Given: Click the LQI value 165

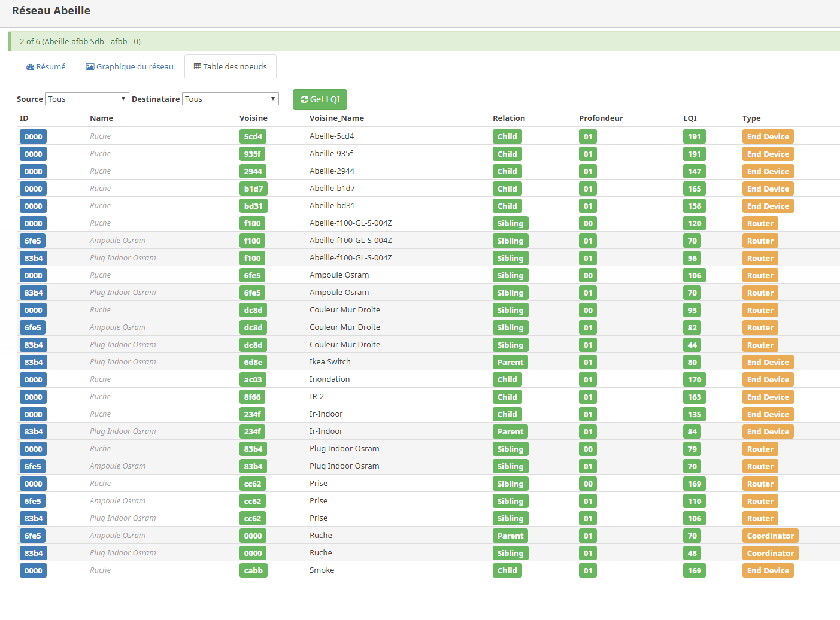Looking at the screenshot, I should click(x=695, y=189).
